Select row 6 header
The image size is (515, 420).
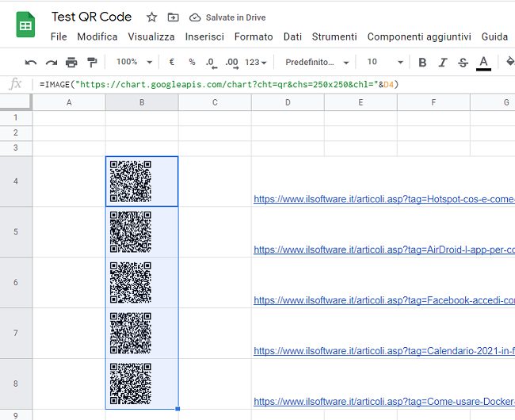(16, 282)
